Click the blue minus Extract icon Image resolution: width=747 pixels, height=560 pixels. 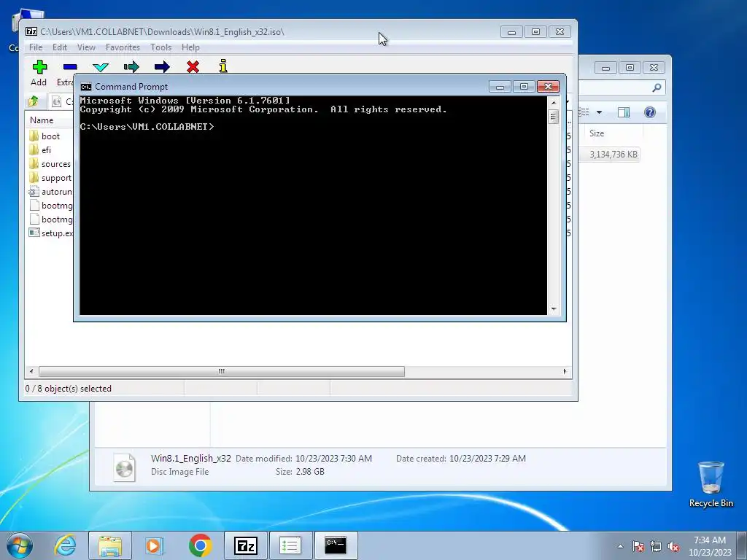pos(69,66)
